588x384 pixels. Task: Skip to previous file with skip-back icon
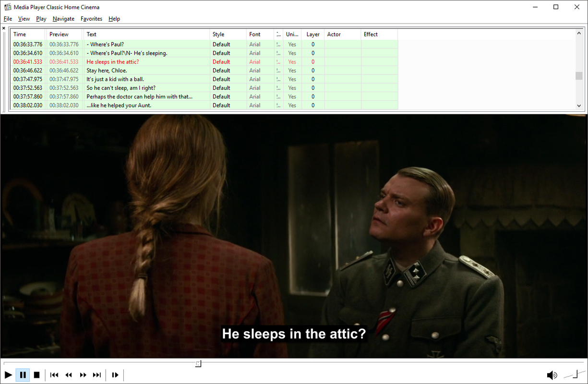pyautogui.click(x=54, y=375)
